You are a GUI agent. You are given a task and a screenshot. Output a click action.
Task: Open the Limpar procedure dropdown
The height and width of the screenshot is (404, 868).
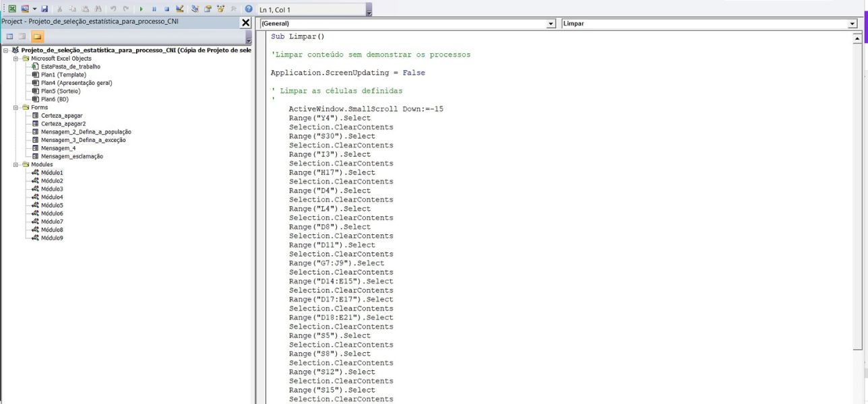pyautogui.click(x=852, y=24)
